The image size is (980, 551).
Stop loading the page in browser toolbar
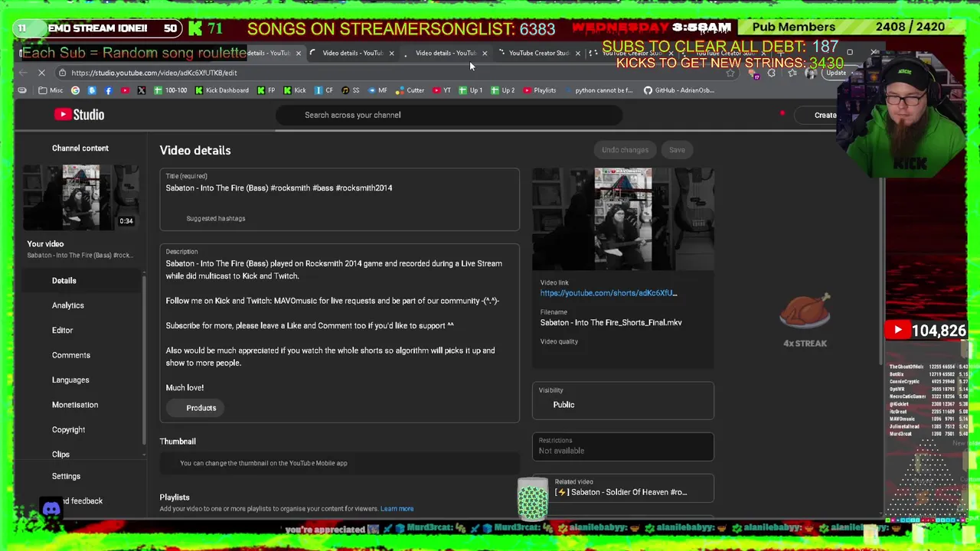[41, 73]
